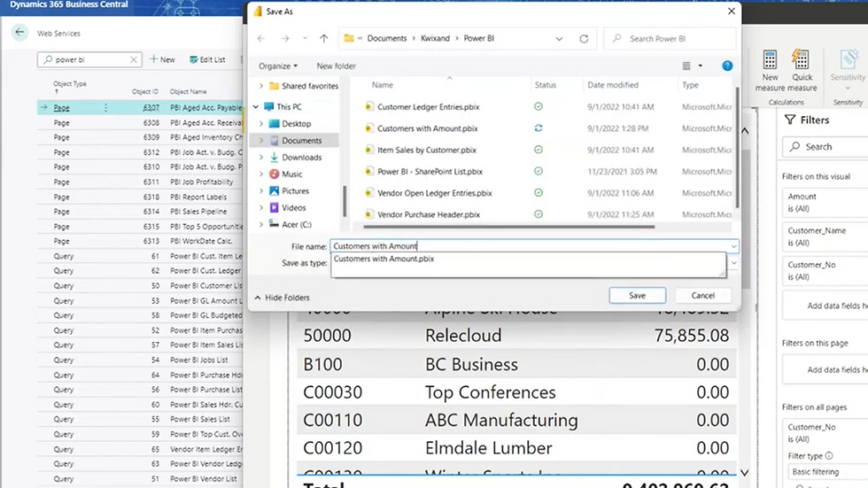
Task: Open row options for Page 6307
Action: (x=105, y=107)
